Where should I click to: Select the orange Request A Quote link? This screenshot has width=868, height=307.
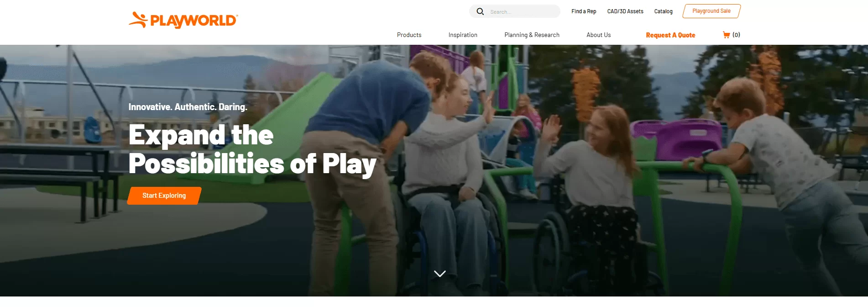click(670, 35)
